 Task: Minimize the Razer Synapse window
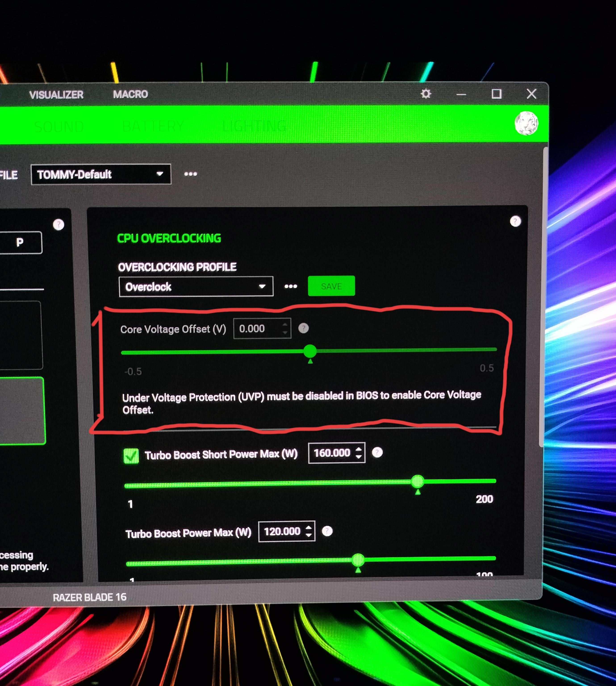tap(461, 94)
